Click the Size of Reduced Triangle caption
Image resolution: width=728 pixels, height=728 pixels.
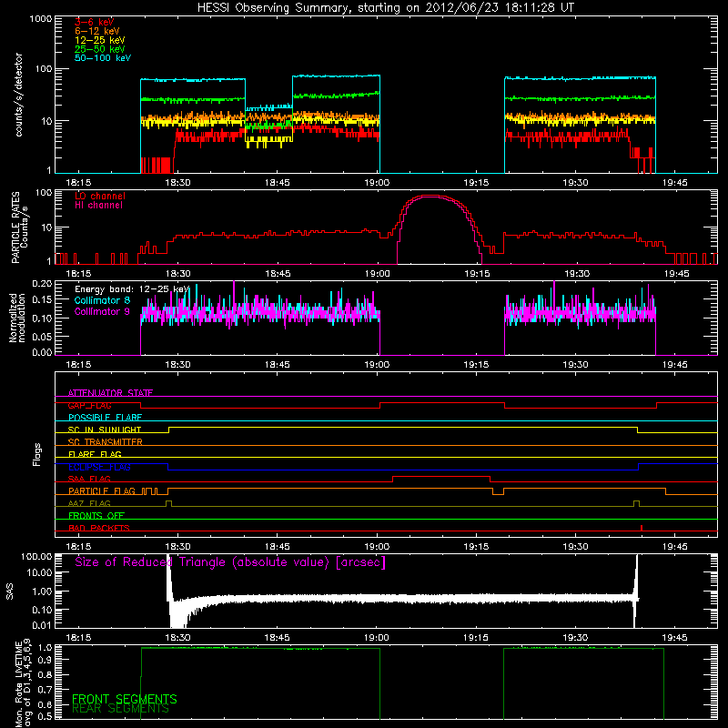(230, 562)
